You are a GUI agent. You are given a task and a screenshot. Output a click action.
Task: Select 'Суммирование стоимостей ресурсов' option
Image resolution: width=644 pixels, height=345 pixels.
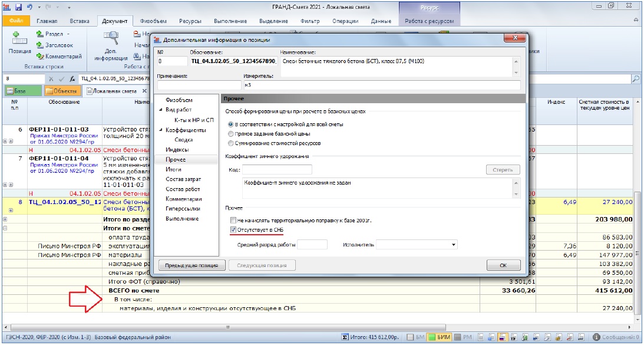click(x=231, y=143)
